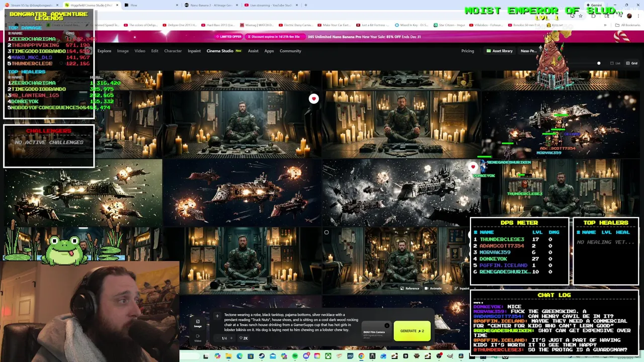
Task: Open the Apps menu item
Action: pos(269,51)
